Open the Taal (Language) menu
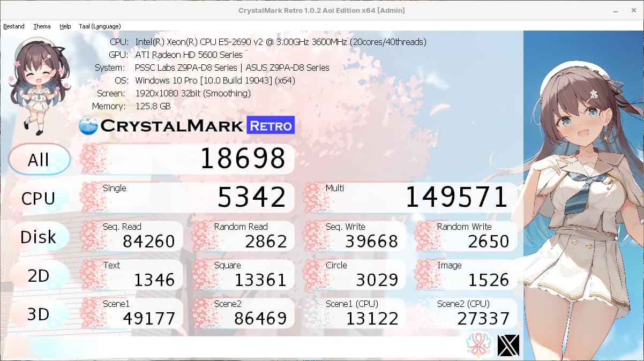 pos(100,26)
